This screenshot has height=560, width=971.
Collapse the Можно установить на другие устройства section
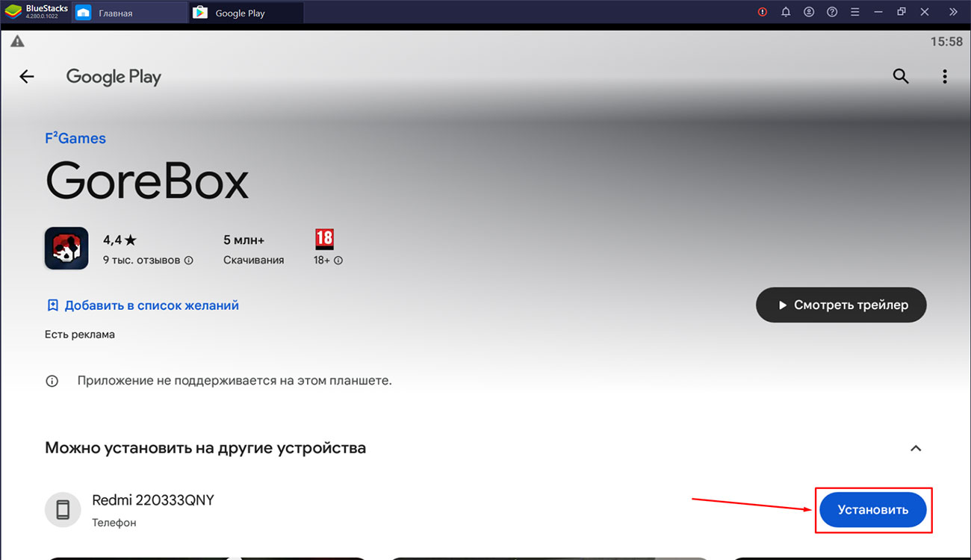916,448
